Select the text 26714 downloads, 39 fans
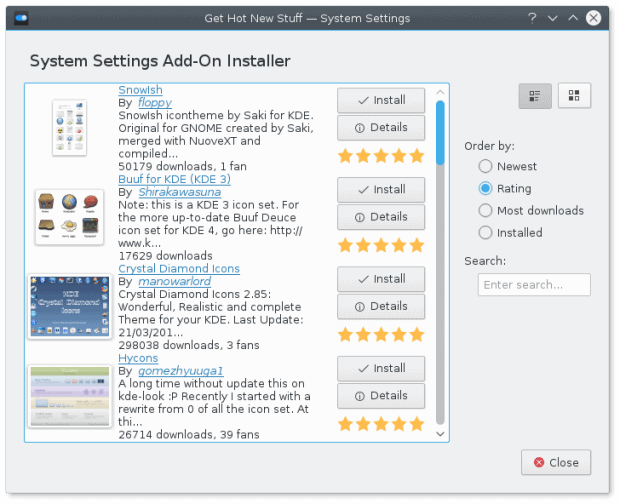620x504 pixels. tap(189, 434)
